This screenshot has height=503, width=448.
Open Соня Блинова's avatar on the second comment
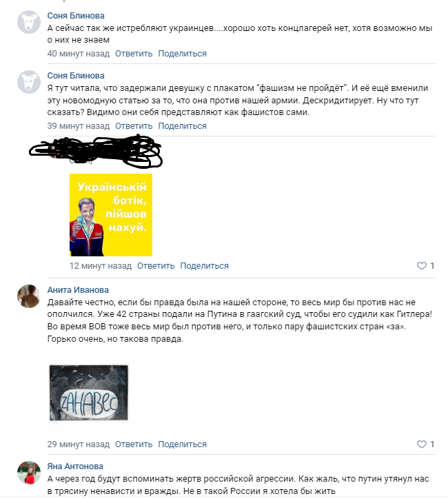coord(29,82)
